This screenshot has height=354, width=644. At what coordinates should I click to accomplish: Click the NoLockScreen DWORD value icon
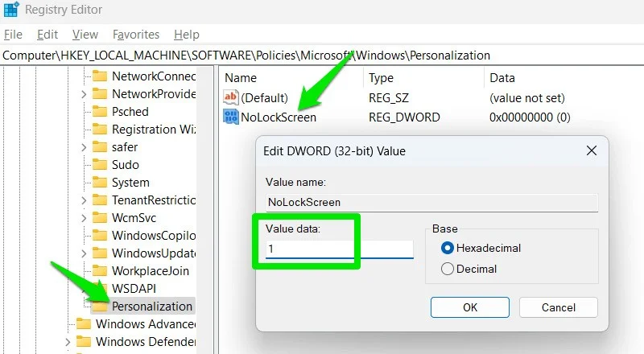(231, 117)
